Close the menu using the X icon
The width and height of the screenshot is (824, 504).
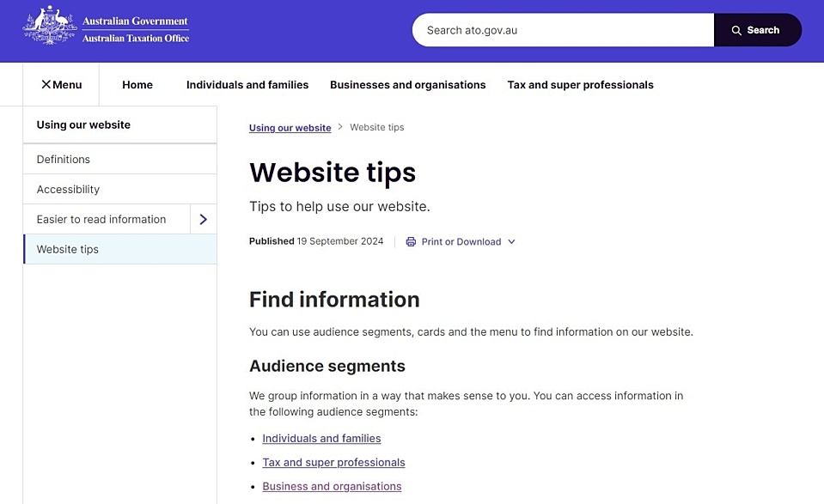point(45,84)
